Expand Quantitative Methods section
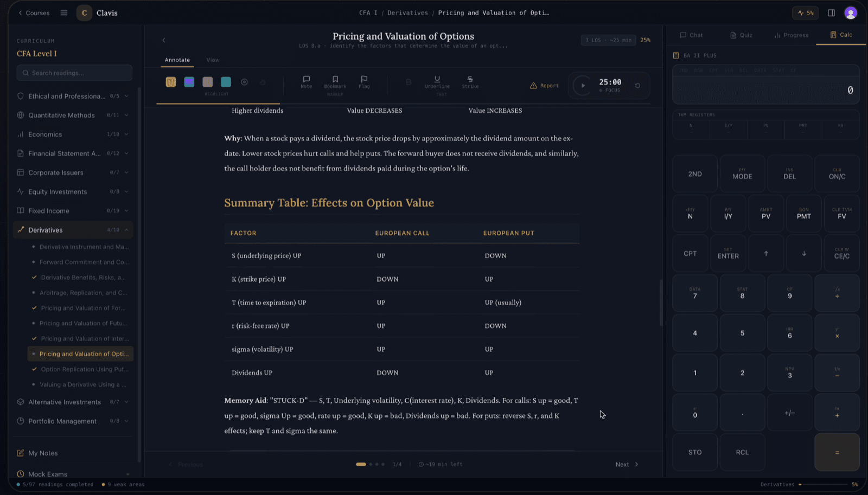868x495 pixels. coord(73,115)
